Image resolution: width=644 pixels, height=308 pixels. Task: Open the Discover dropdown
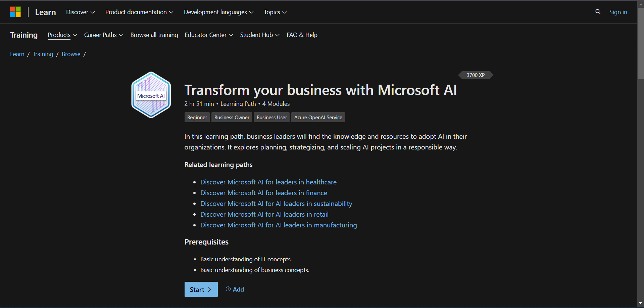[x=80, y=12]
